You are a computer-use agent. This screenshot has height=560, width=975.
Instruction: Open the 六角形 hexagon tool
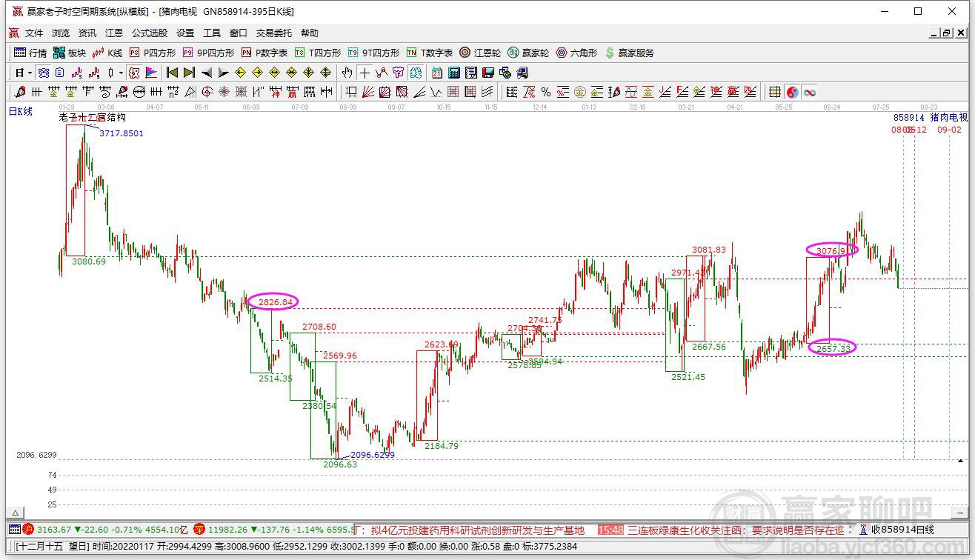point(576,53)
